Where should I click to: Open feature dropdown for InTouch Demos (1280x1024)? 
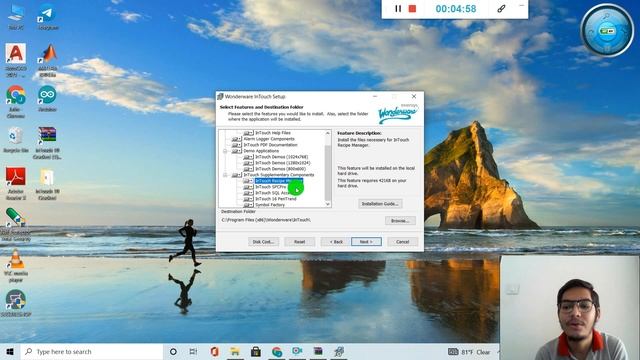[248, 163]
